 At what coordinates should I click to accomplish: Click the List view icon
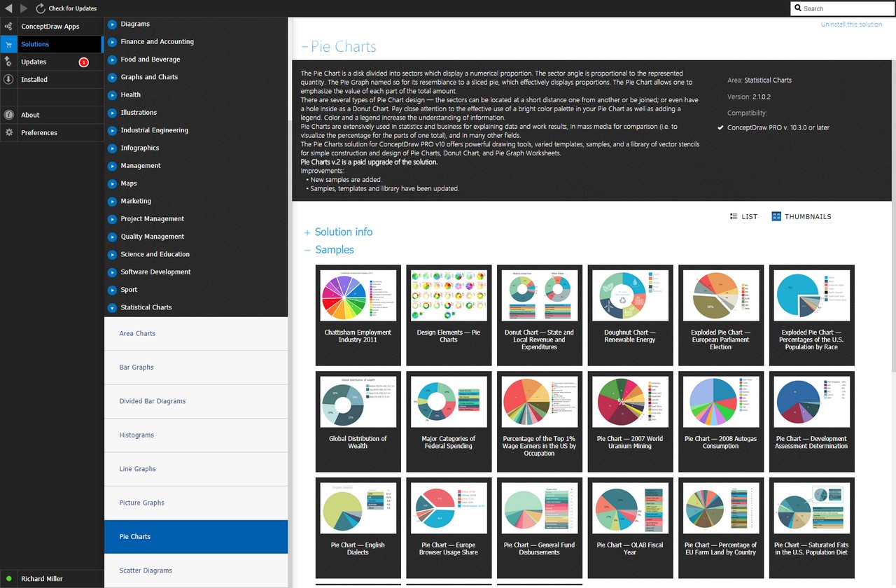click(x=734, y=216)
